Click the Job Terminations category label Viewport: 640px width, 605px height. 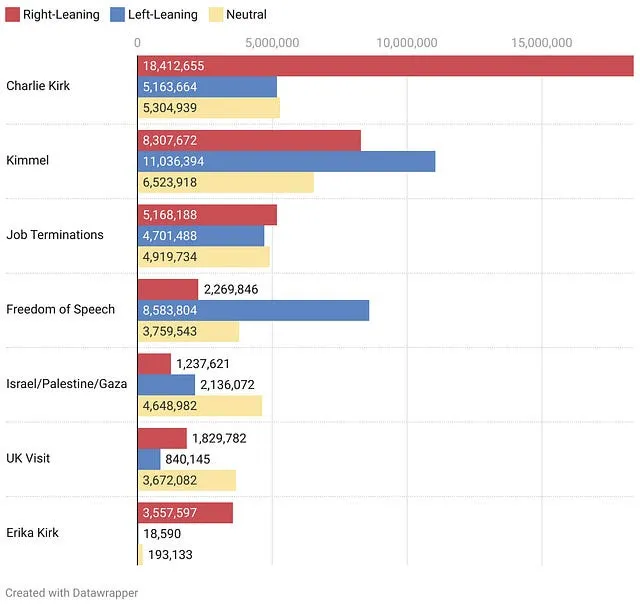click(55, 235)
